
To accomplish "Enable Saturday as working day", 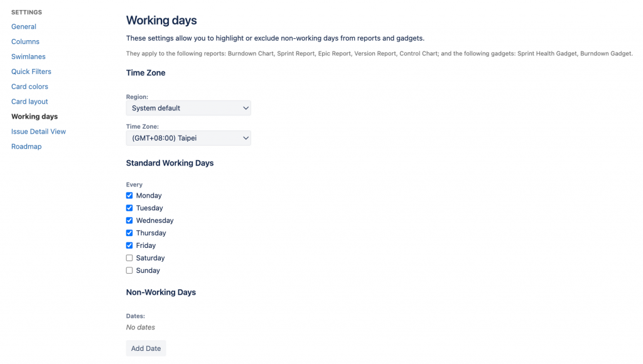I will [129, 258].
